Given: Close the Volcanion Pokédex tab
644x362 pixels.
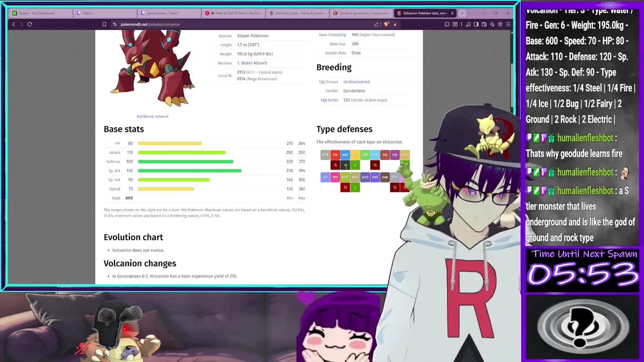Looking at the screenshot, I should (x=452, y=13).
